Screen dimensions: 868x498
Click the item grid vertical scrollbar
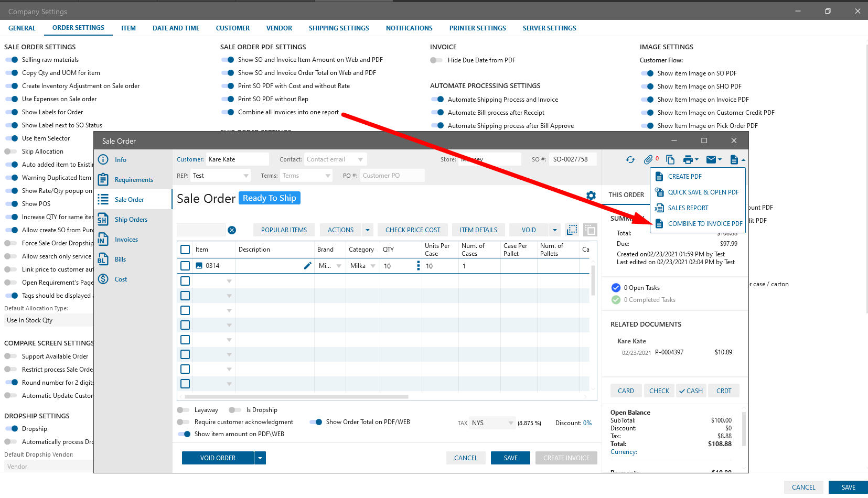pos(593,280)
